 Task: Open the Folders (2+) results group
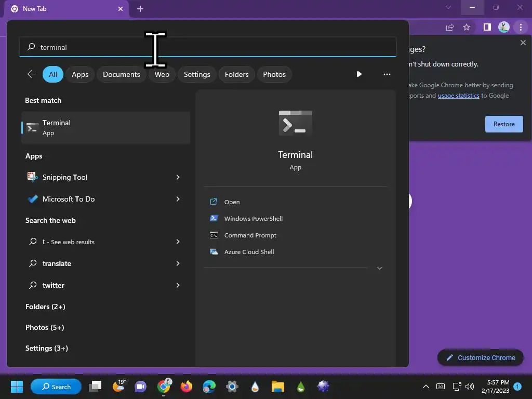tap(45, 307)
